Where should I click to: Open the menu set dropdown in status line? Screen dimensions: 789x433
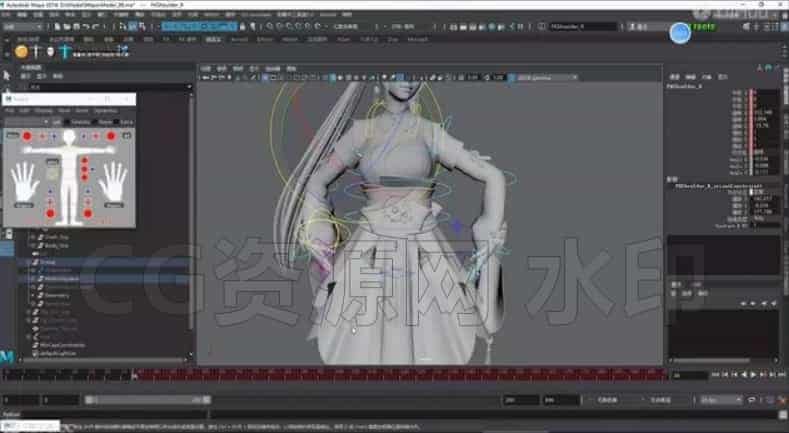23,27
